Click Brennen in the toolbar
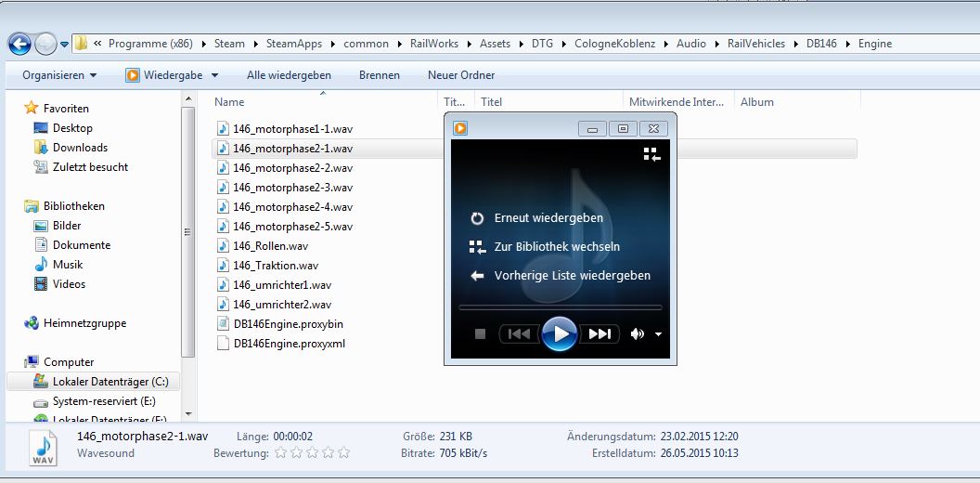 (x=379, y=75)
